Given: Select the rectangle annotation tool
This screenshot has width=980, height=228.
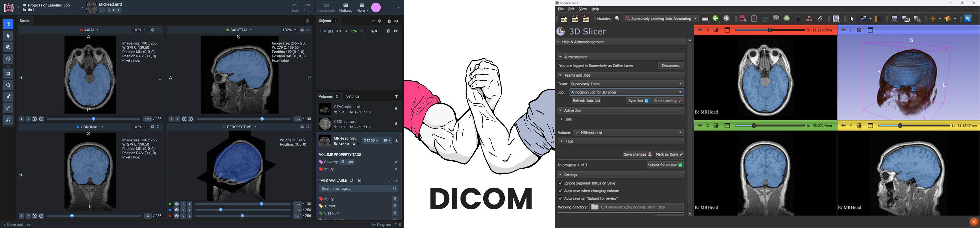Looking at the screenshot, I should pyautogui.click(x=8, y=74).
